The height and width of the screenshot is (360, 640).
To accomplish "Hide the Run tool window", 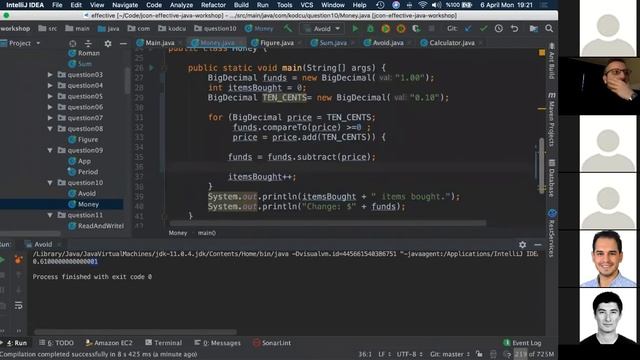I will [x=538, y=244].
